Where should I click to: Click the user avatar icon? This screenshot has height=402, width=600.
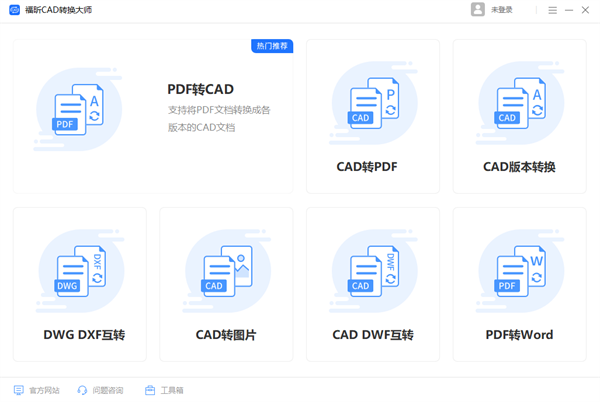tap(478, 10)
